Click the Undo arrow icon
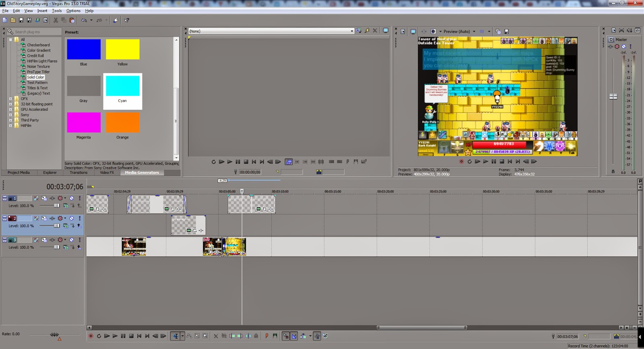The image size is (644, 349). tap(84, 20)
